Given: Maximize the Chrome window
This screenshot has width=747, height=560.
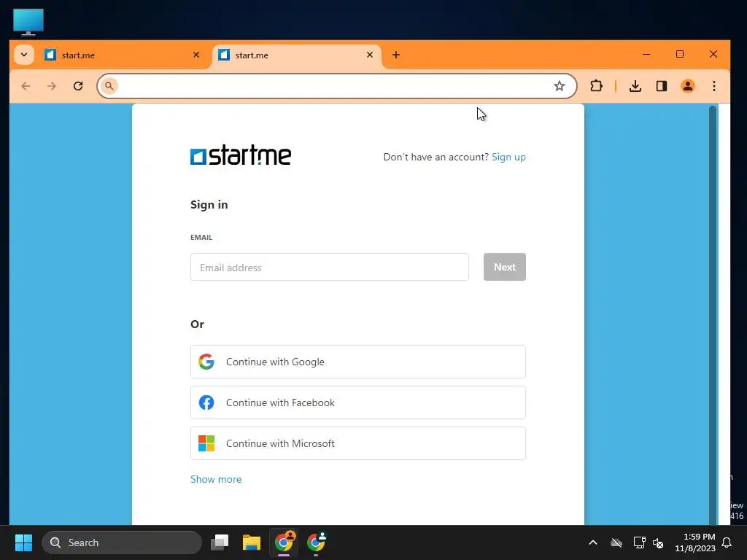Looking at the screenshot, I should pyautogui.click(x=680, y=54).
